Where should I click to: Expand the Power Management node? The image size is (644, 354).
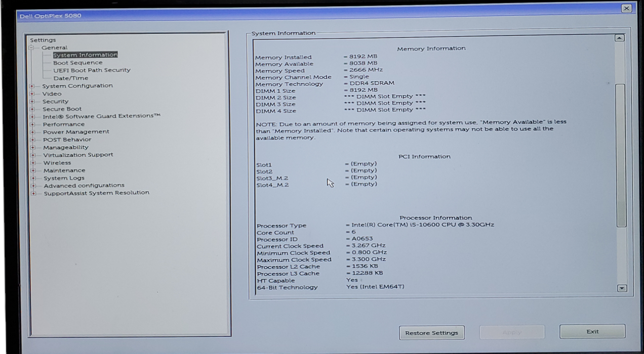coord(33,132)
